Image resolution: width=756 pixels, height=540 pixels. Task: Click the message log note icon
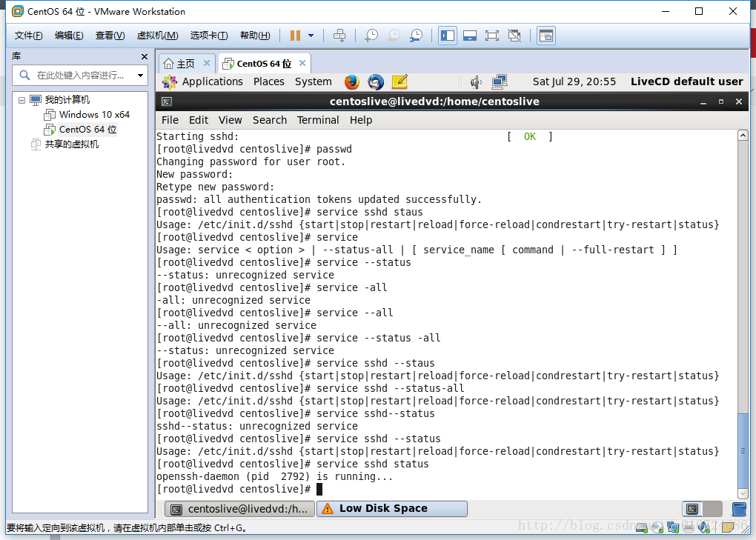tap(728, 528)
